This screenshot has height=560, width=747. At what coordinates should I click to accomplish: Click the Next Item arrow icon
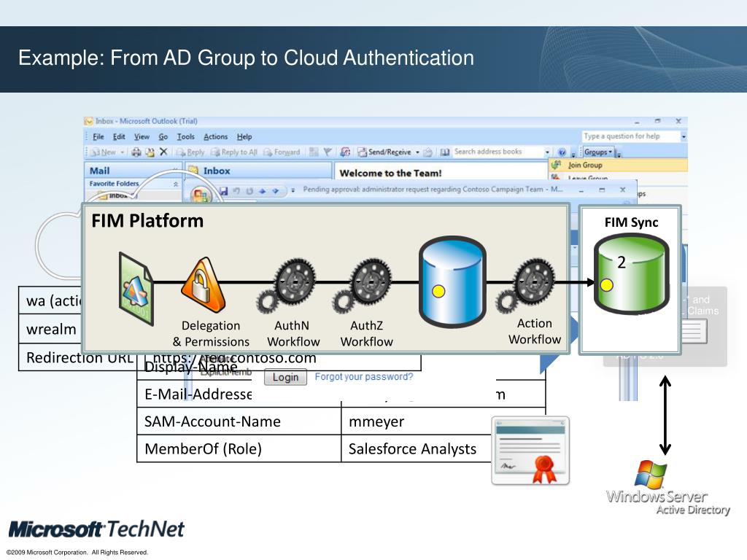[x=275, y=191]
